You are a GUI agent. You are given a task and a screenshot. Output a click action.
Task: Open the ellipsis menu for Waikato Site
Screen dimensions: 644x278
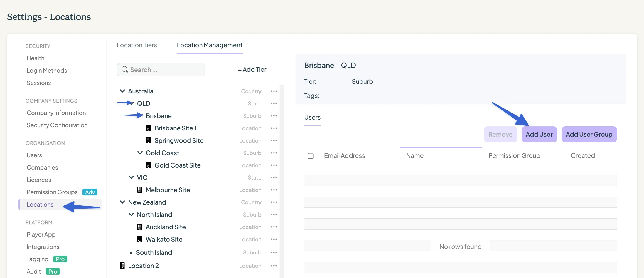coord(274,239)
